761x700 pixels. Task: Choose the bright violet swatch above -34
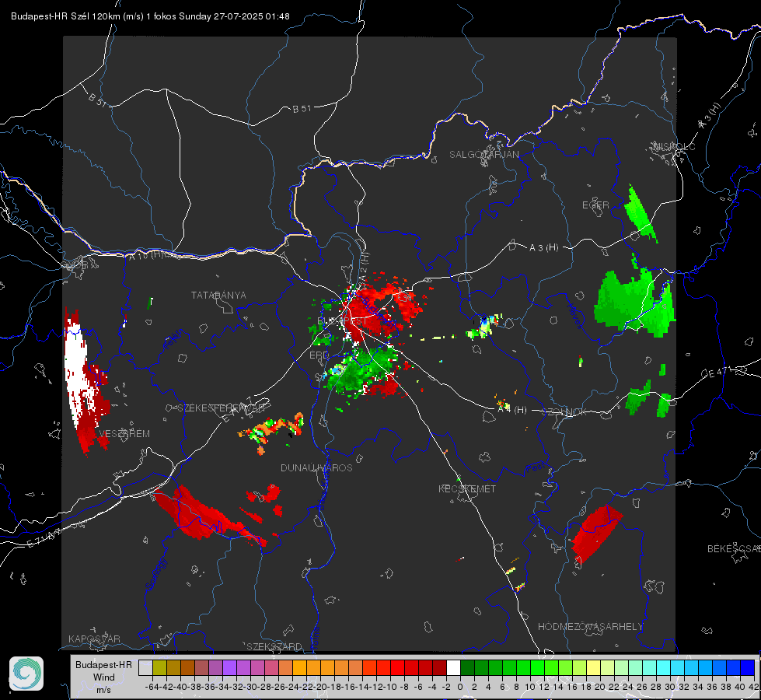(x=229, y=667)
